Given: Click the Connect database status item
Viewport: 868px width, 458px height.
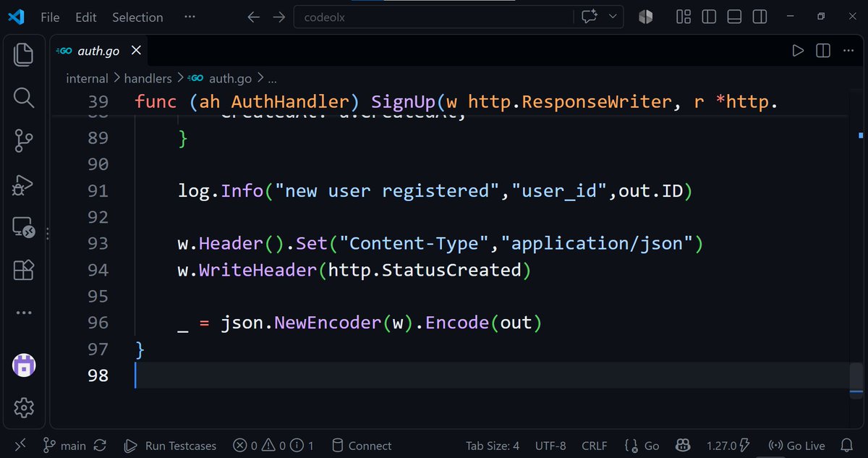Looking at the screenshot, I should coord(361,446).
